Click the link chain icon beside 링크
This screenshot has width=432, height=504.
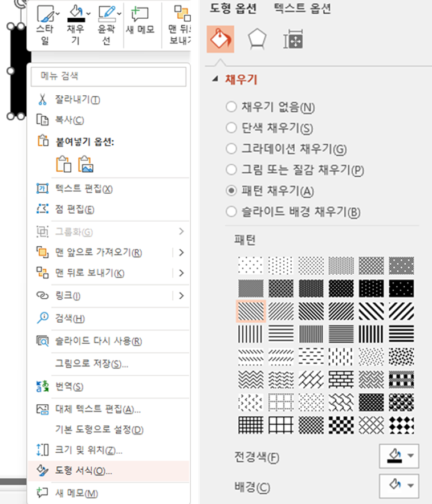pyautogui.click(x=42, y=295)
